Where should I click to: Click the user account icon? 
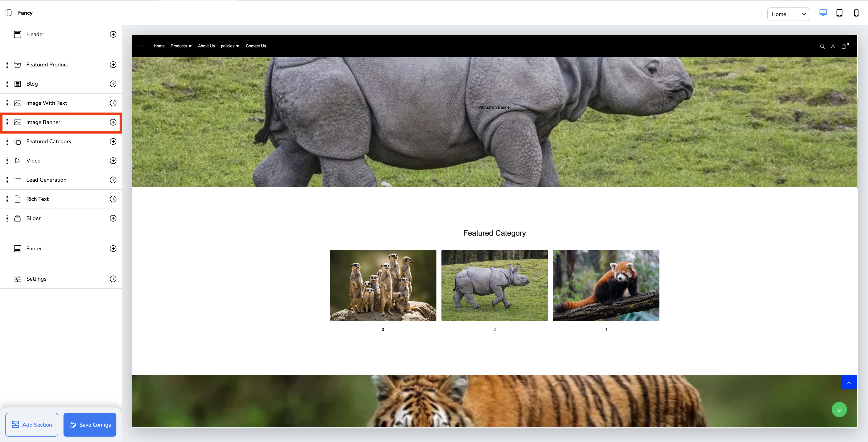833,46
